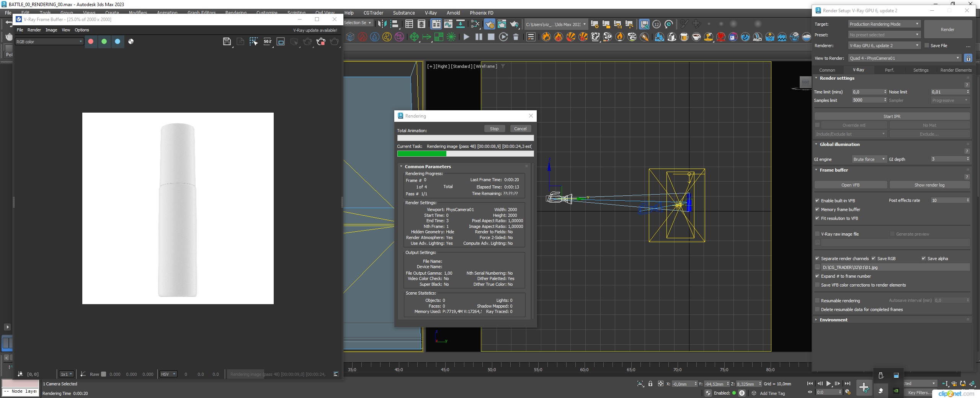Image resolution: width=980 pixels, height=398 pixels.
Task: Stop rendering with VFB teapot stop icon
Action: pos(321,41)
